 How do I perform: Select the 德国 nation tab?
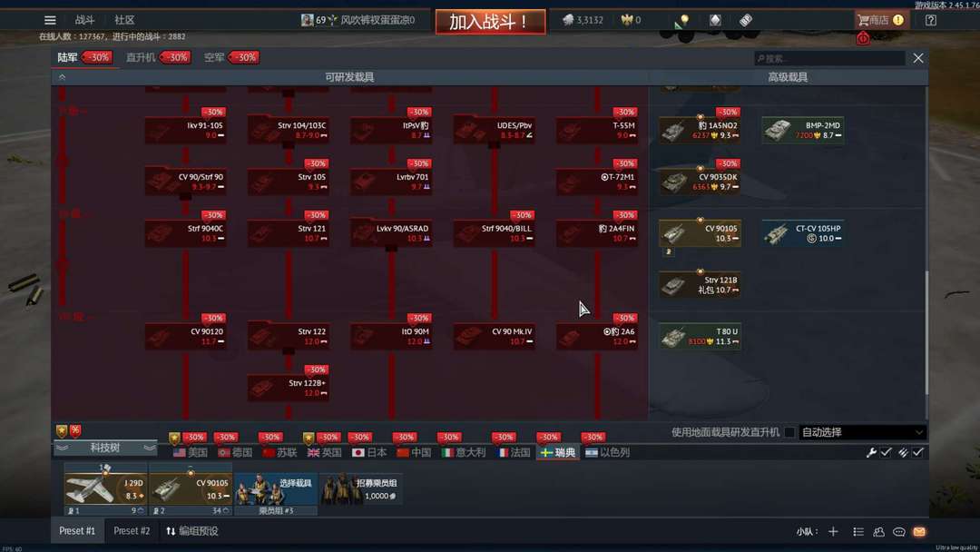234,452
